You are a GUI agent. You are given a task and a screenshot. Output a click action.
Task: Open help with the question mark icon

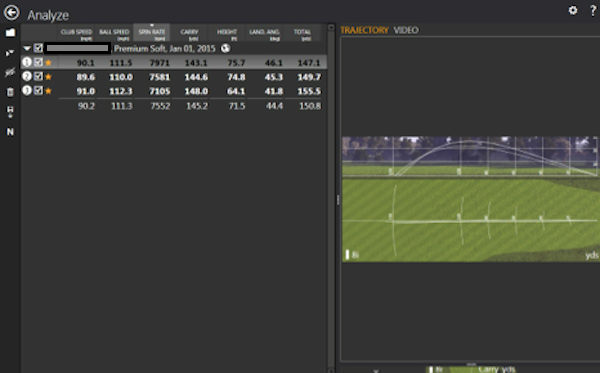click(x=593, y=10)
